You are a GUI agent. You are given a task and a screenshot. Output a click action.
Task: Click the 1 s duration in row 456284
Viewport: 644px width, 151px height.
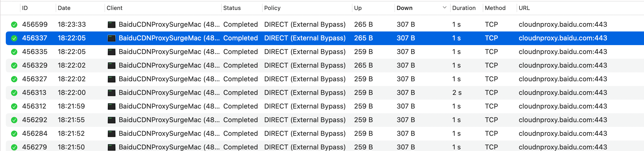click(x=456, y=133)
